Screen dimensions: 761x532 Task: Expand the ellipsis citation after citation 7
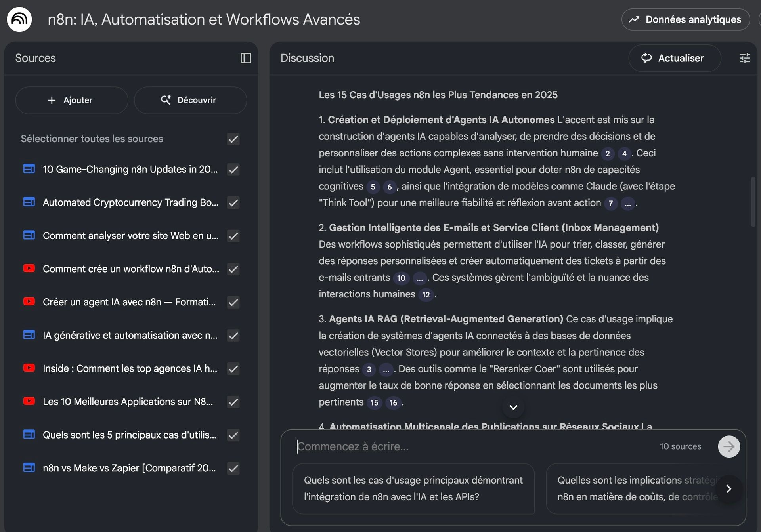point(628,204)
